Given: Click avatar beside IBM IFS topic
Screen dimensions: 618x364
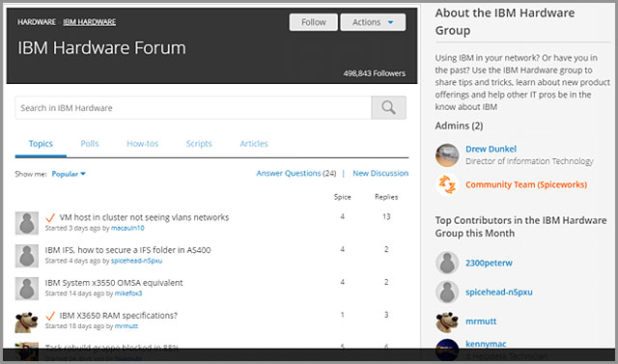Looking at the screenshot, I should coord(27,256).
